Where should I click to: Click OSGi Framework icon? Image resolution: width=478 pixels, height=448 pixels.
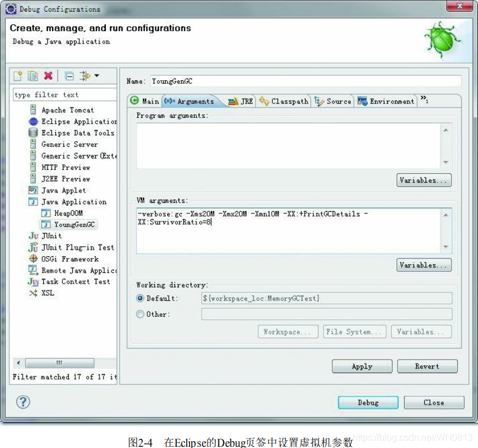coord(33,259)
